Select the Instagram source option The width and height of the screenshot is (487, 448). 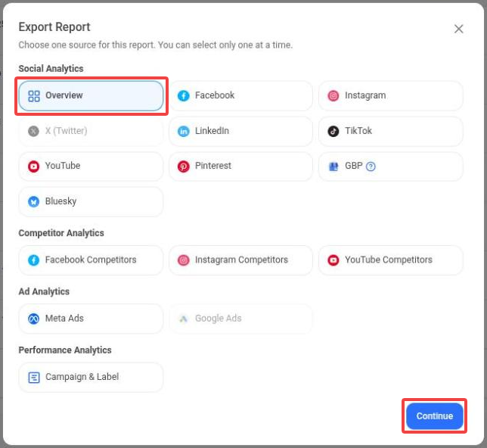click(391, 96)
